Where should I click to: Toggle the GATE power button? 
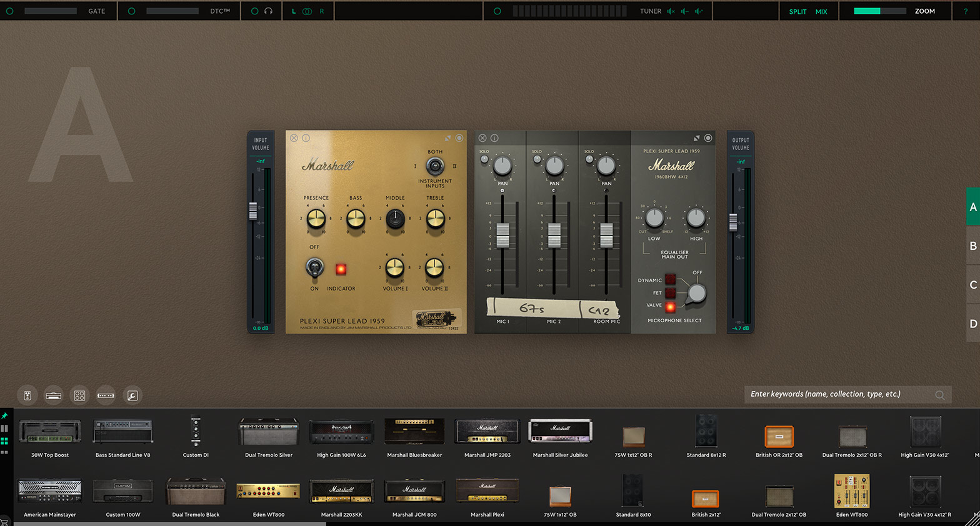pos(9,11)
